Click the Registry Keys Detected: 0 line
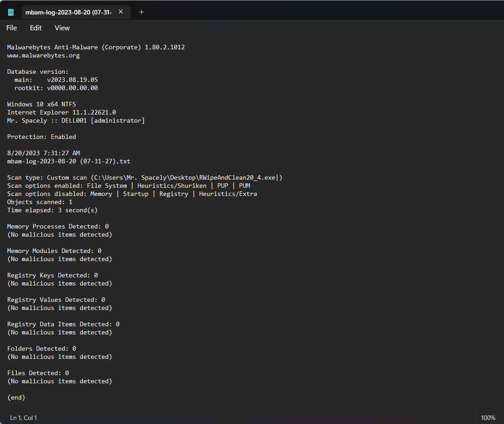Image resolution: width=504 pixels, height=424 pixels. pyautogui.click(x=53, y=275)
